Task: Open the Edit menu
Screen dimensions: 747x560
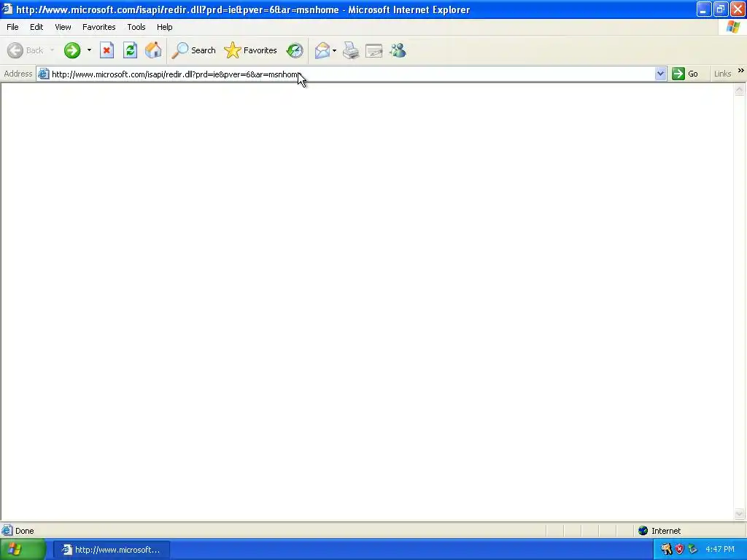Action: 36,27
